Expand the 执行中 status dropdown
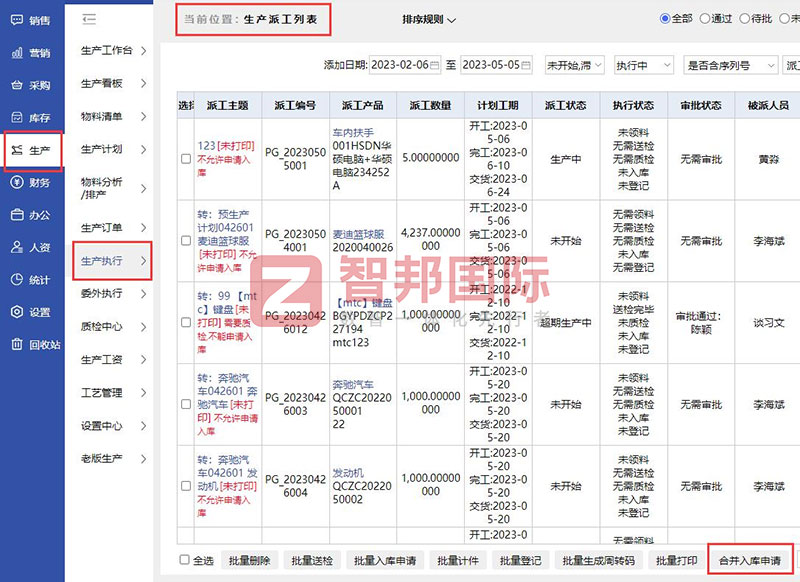This screenshot has width=800, height=582. [646, 65]
